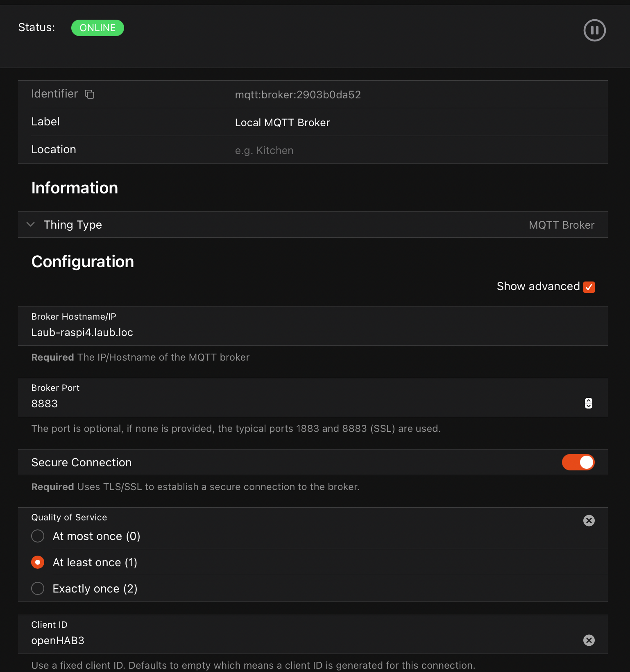The width and height of the screenshot is (630, 672).
Task: Select Exactly once (2) radio option
Action: (38, 588)
